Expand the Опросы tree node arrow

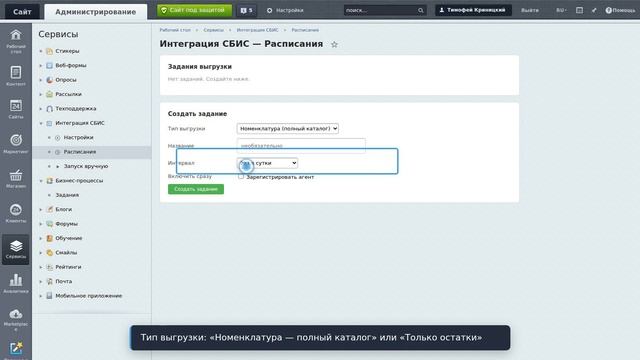(x=41, y=80)
